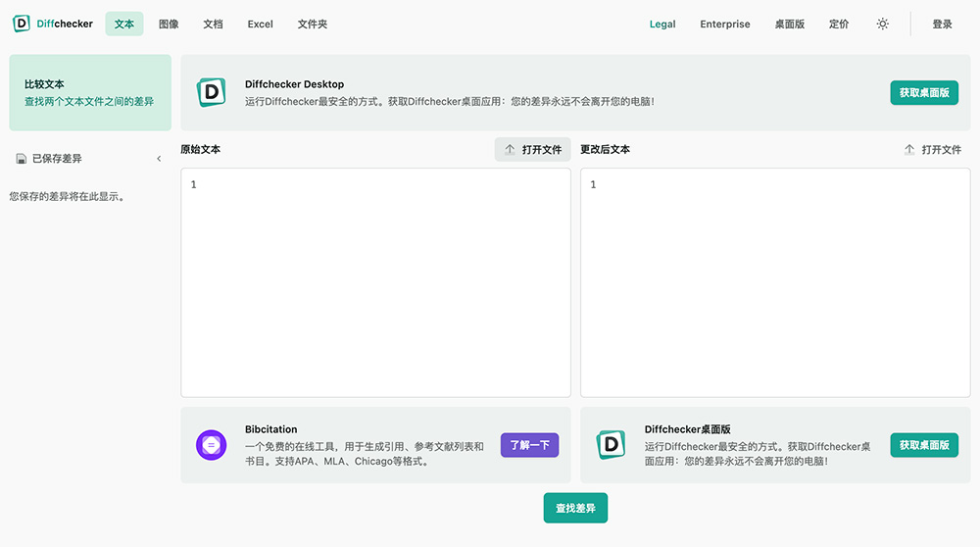Click into the 原始文本 text editor area
This screenshot has width=980, height=547.
point(375,282)
